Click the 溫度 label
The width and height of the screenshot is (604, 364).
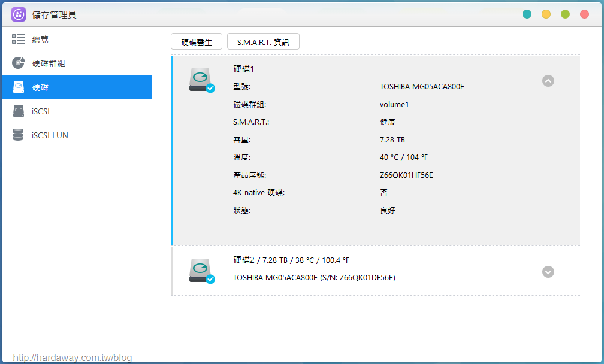[x=241, y=157]
